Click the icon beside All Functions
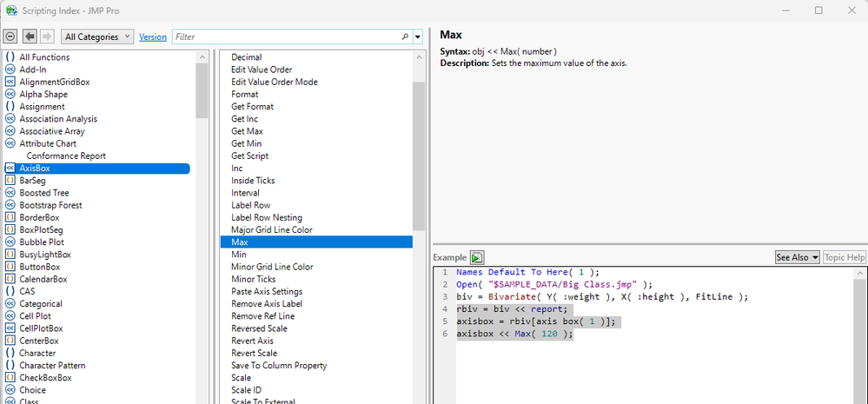Image resolution: width=868 pixels, height=404 pixels. point(10,57)
